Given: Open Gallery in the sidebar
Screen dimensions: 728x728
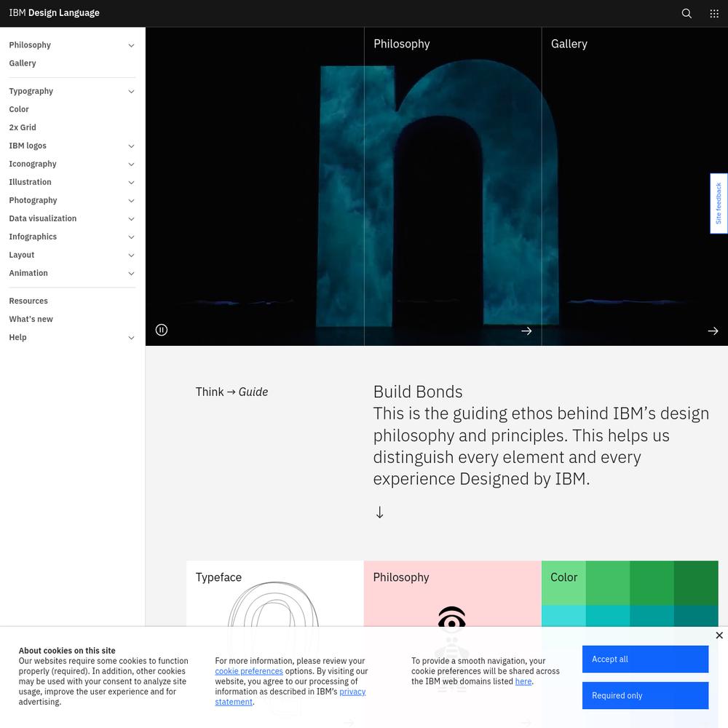Looking at the screenshot, I should 23,63.
